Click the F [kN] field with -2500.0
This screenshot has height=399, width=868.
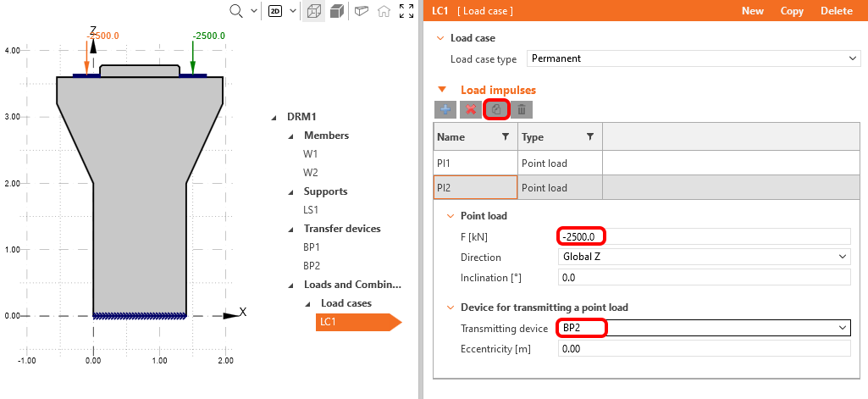[705, 237]
